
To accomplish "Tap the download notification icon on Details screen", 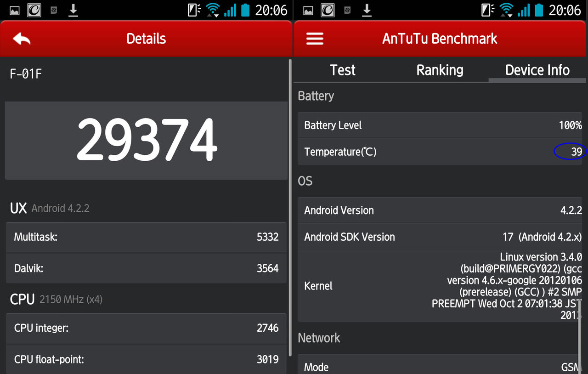I will [73, 10].
